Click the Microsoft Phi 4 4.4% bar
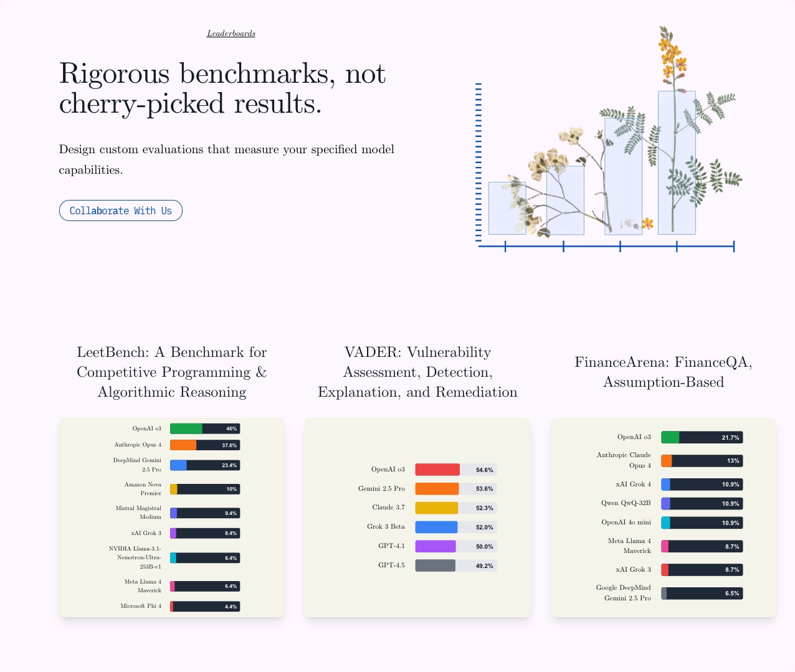 point(205,607)
